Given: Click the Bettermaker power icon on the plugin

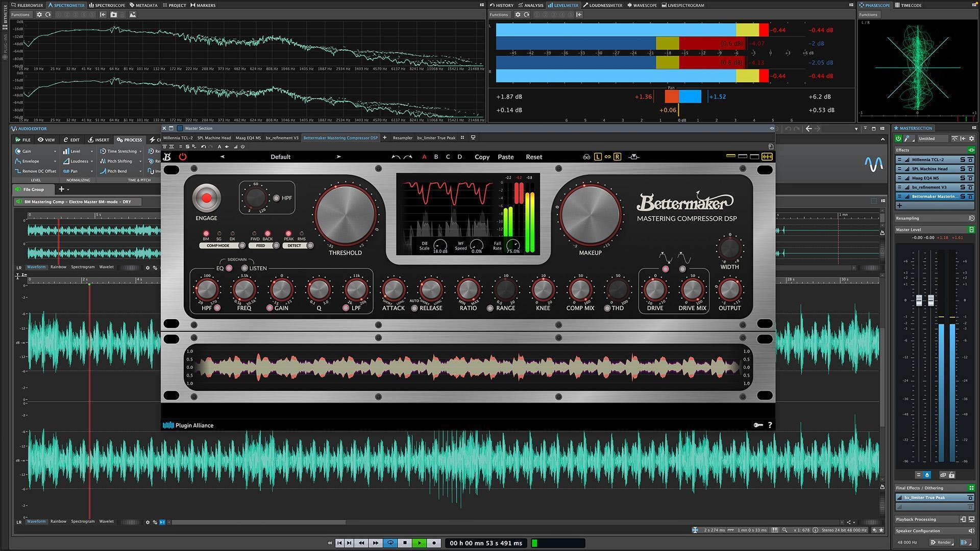Looking at the screenshot, I should (x=183, y=157).
